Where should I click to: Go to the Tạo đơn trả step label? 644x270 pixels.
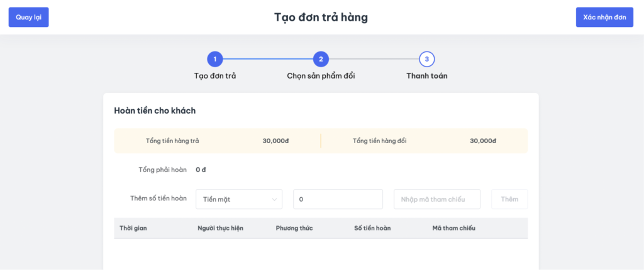point(215,76)
